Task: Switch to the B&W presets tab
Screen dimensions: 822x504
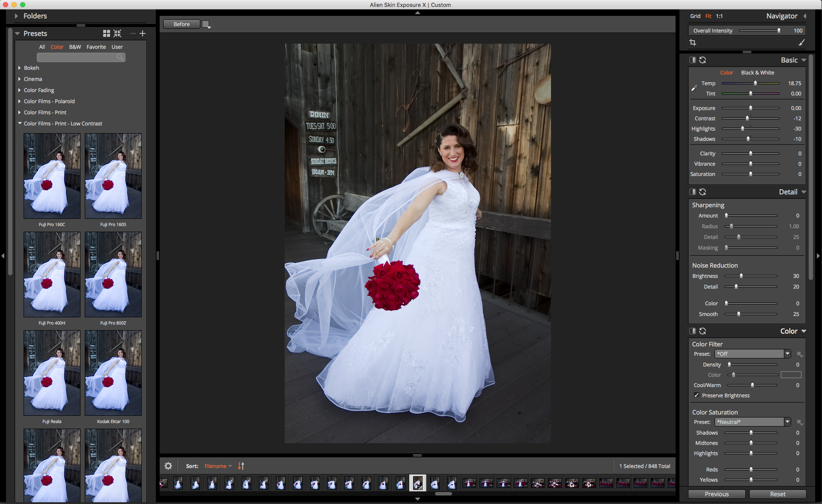Action: 75,47
